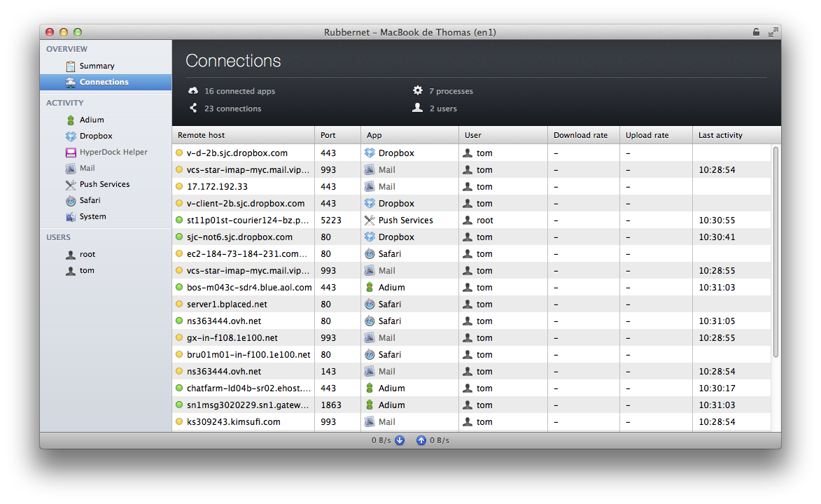The height and width of the screenshot is (504, 821).
Task: Click the green status dot for sjc-not6.sjc.dropbox.com
Action: (179, 237)
